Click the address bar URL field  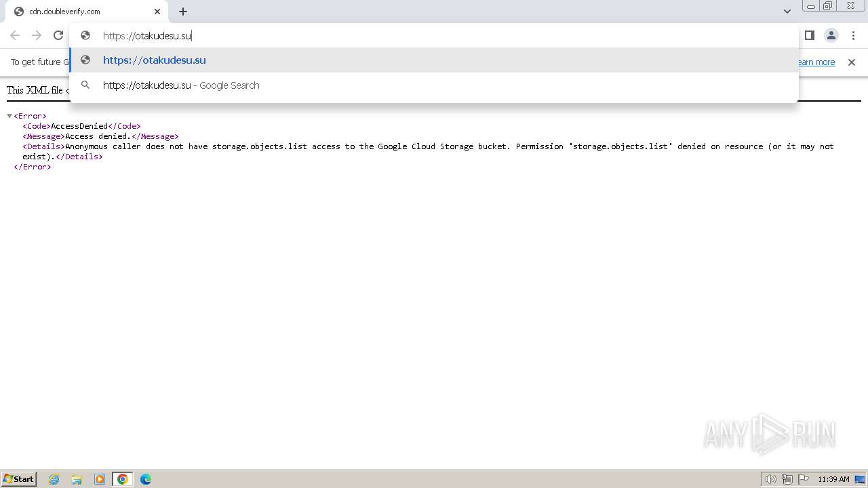(434, 35)
